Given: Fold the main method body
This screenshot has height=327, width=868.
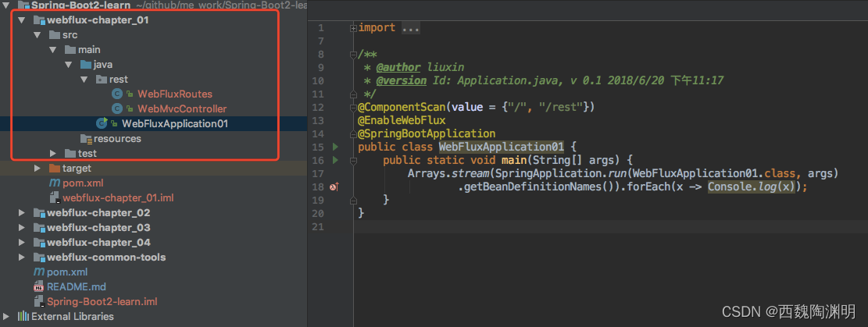Looking at the screenshot, I should coord(354,161).
